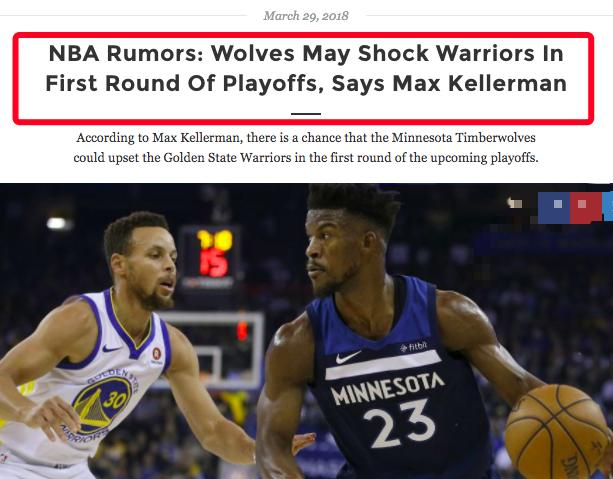Click the share arrow icon on the photo
Screen dimensions: 613x479
tap(514, 203)
